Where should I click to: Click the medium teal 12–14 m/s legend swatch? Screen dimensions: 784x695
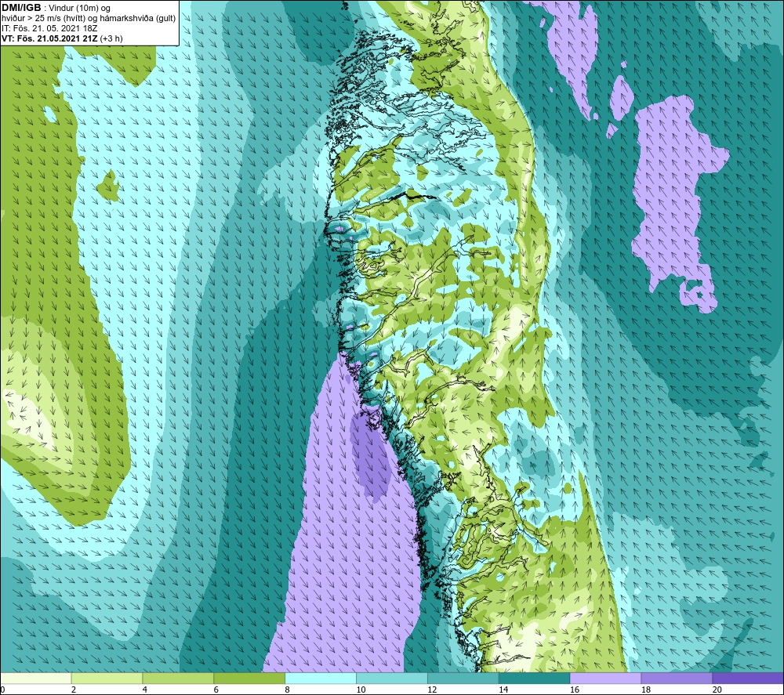pyautogui.click(x=463, y=678)
